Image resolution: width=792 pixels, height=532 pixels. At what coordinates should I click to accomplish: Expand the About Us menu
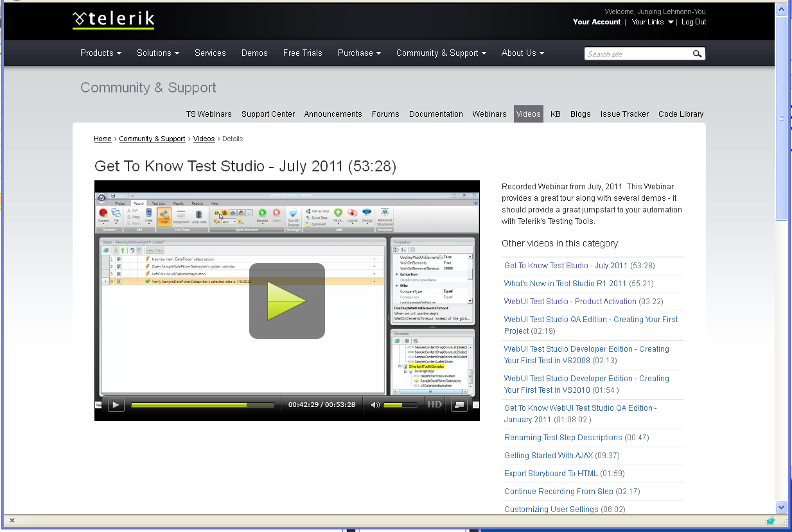pos(523,53)
